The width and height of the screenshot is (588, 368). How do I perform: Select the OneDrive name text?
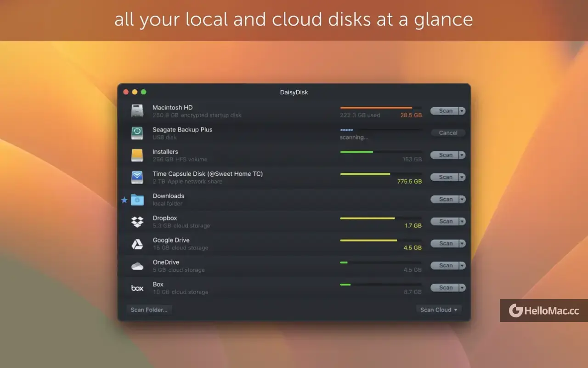click(166, 262)
